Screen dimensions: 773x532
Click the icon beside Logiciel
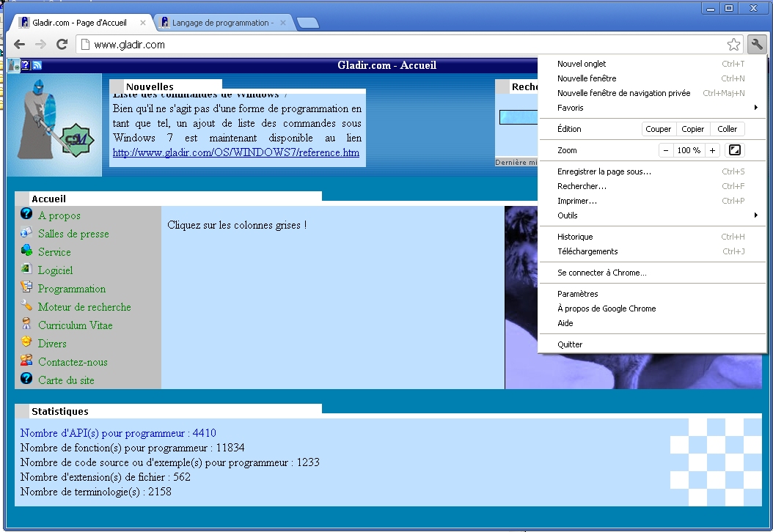26,268
